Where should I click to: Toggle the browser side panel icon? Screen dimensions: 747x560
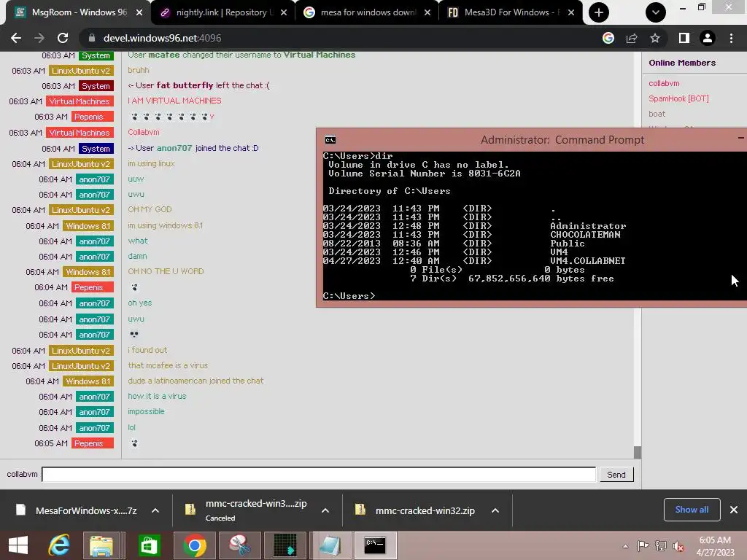point(684,38)
